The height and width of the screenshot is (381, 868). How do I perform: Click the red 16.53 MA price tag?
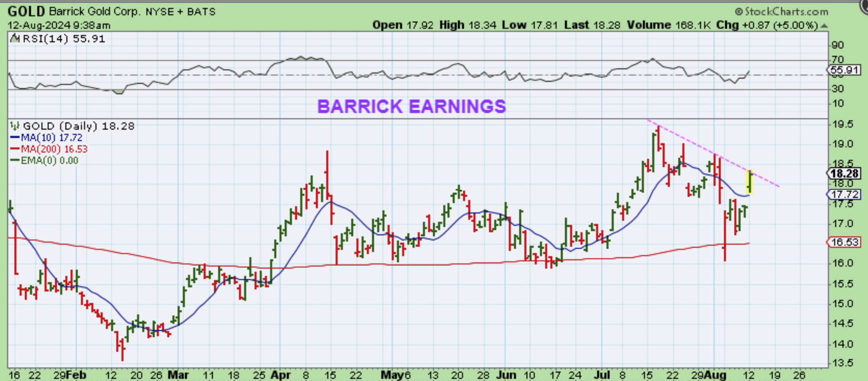[844, 242]
